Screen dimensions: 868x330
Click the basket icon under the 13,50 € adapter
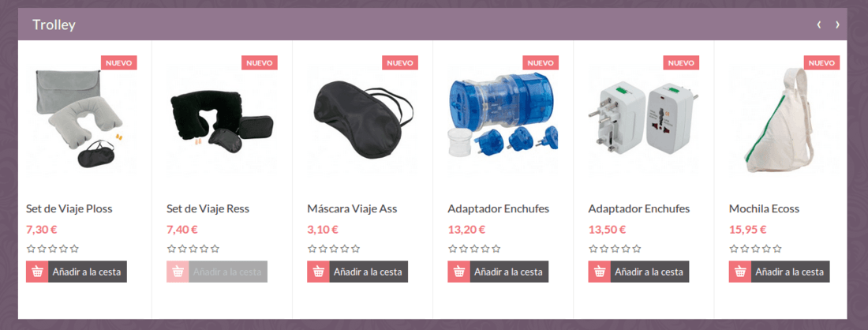pyautogui.click(x=600, y=272)
